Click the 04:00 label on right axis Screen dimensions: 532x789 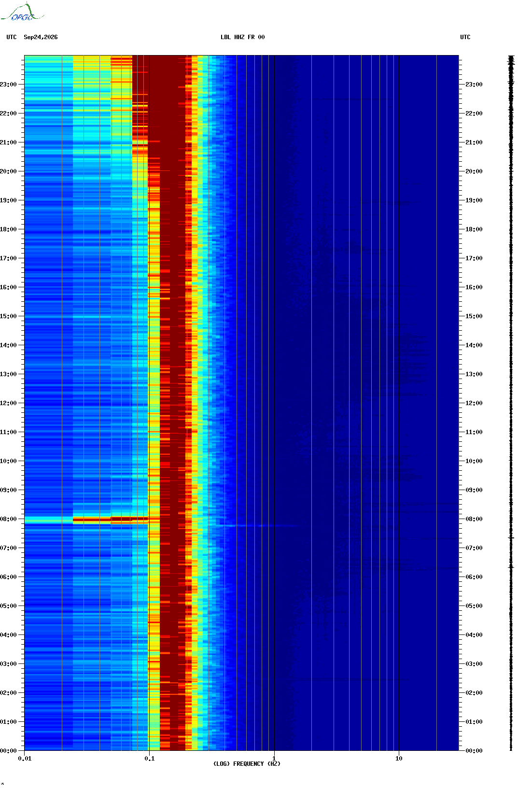coord(474,635)
